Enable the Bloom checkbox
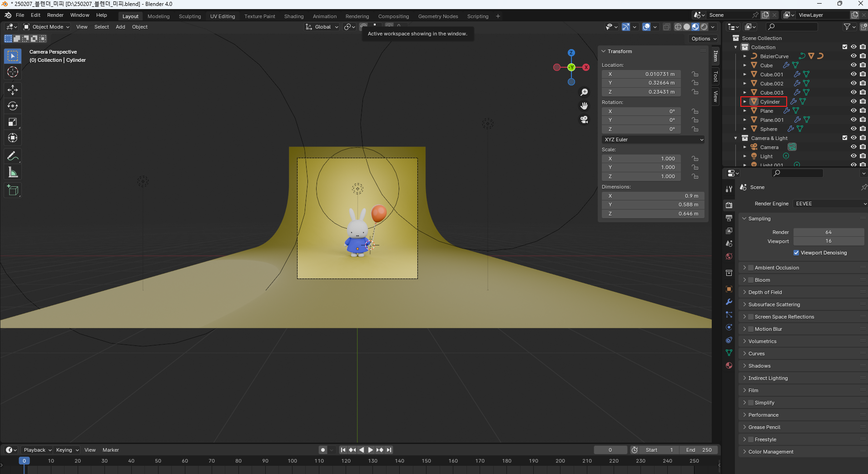Screen dimensions: 868x474 751,280
